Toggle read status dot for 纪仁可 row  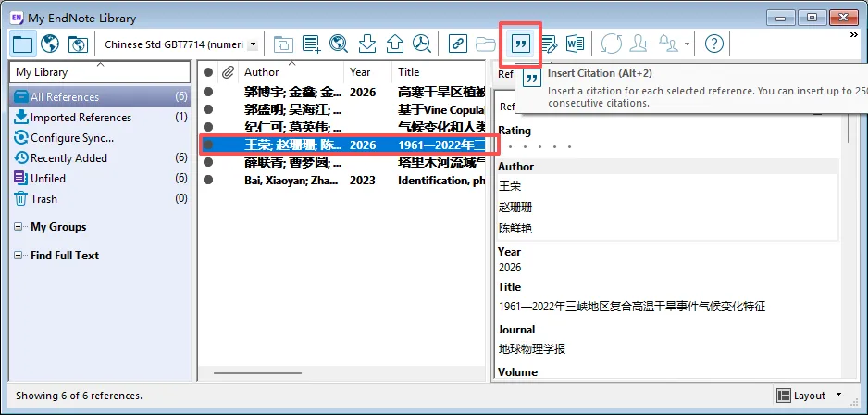click(208, 128)
